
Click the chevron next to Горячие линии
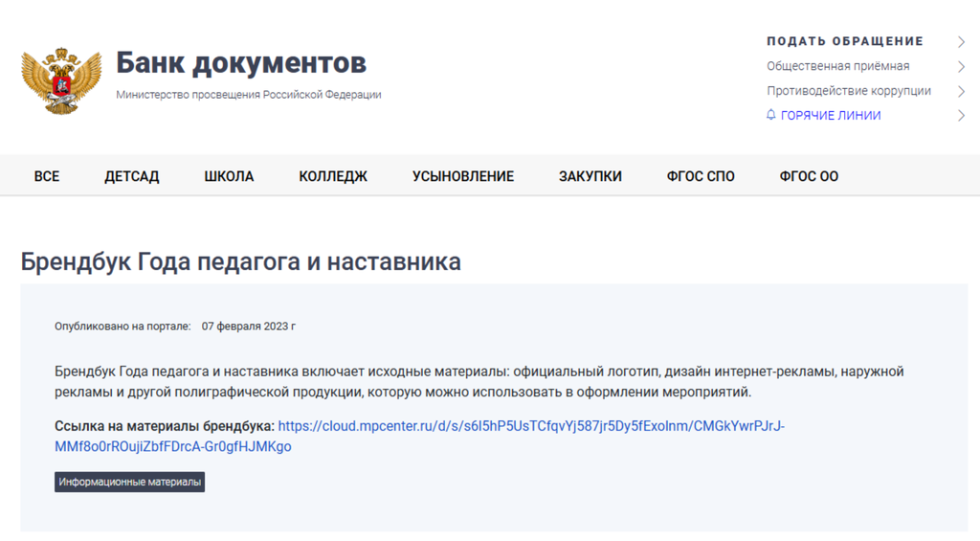[x=961, y=116]
